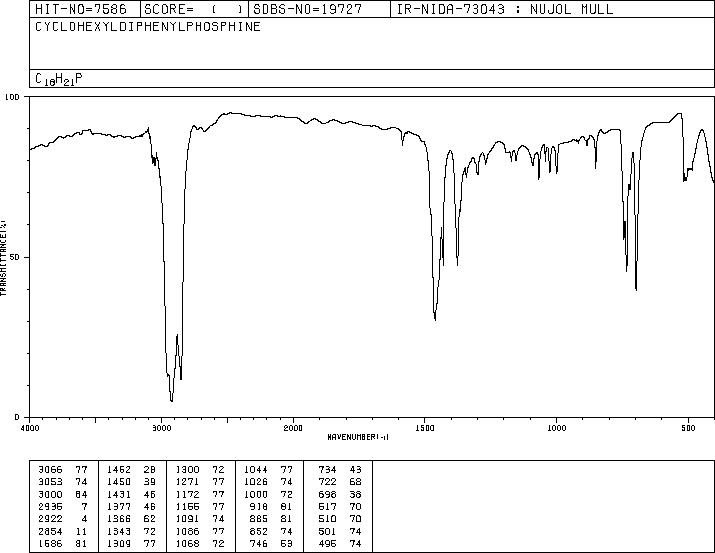Click the 50 transmittance axis label
The image size is (715, 553).
point(15,258)
